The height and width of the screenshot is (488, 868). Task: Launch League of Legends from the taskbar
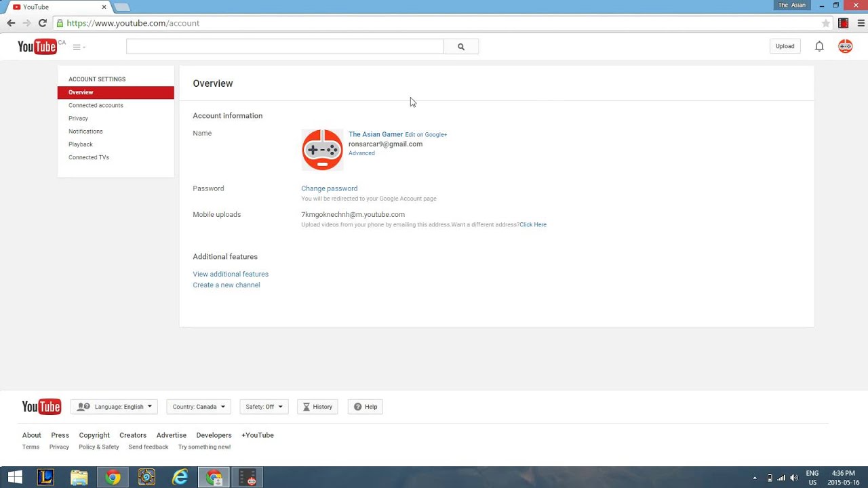click(x=45, y=477)
